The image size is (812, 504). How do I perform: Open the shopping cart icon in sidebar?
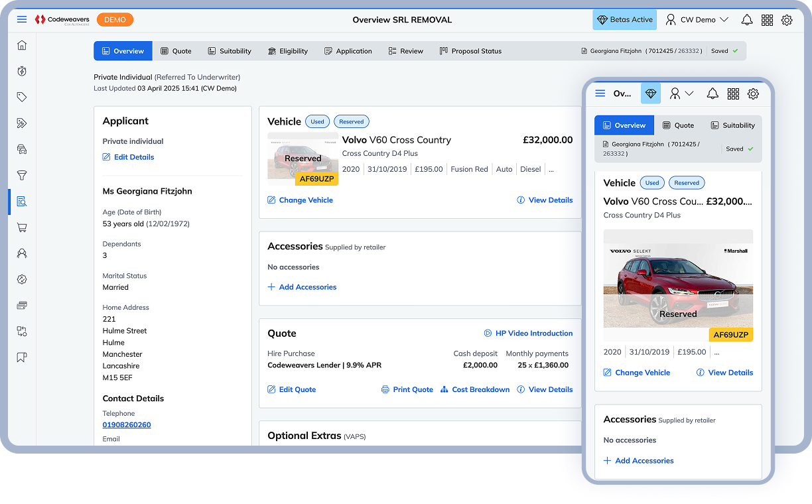(22, 227)
